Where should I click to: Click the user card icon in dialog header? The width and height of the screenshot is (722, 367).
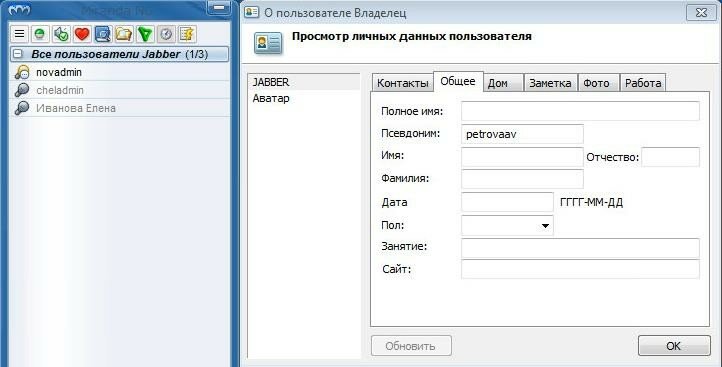[x=268, y=44]
